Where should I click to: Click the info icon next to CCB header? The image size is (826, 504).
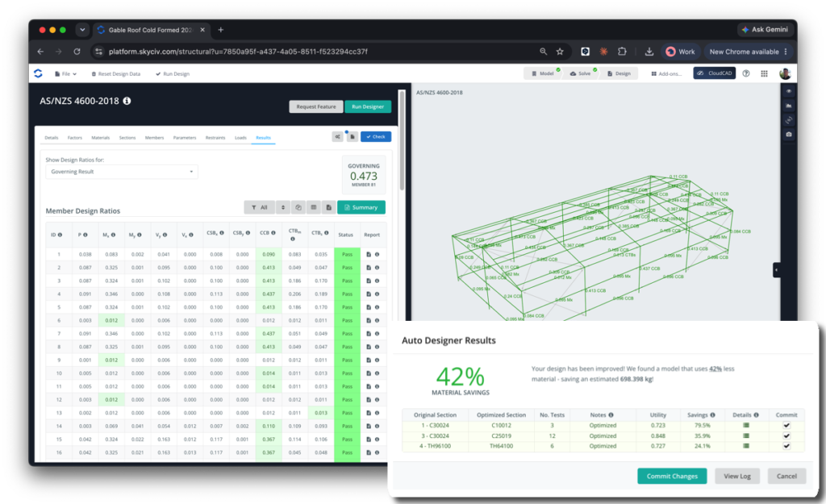click(x=273, y=233)
